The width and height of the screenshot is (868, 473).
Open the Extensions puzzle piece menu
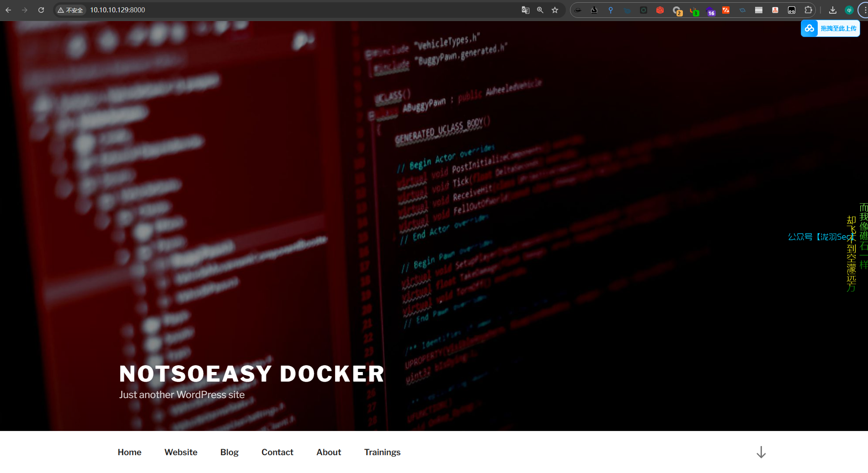(808, 10)
